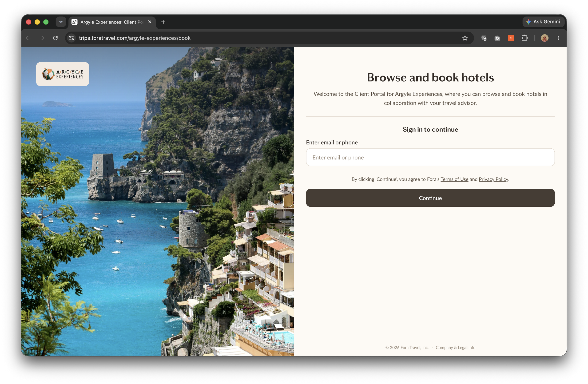Click the camera screenshot extension icon
This screenshot has height=384, width=588.
(497, 38)
